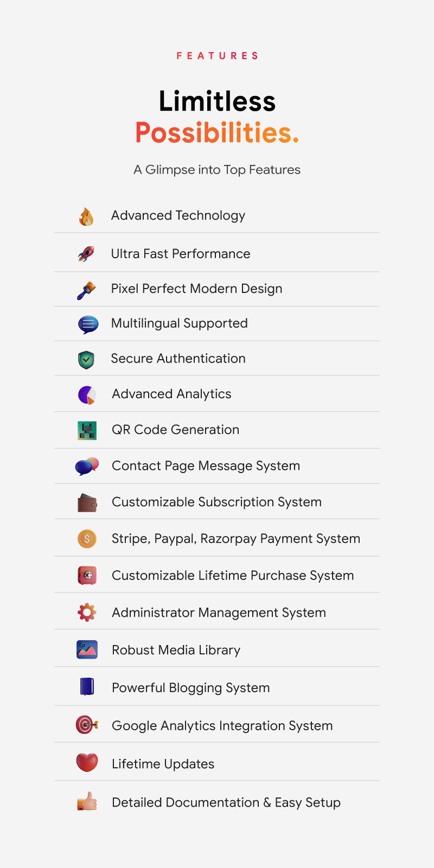Click the 'Advanced Analytics' label
This screenshot has height=868, width=434.
pos(171,394)
